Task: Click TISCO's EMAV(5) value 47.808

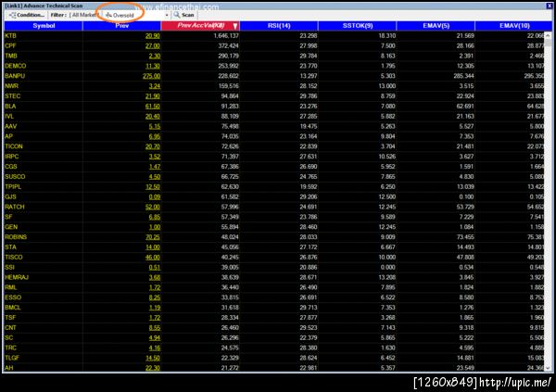Action: pyautogui.click(x=465, y=258)
